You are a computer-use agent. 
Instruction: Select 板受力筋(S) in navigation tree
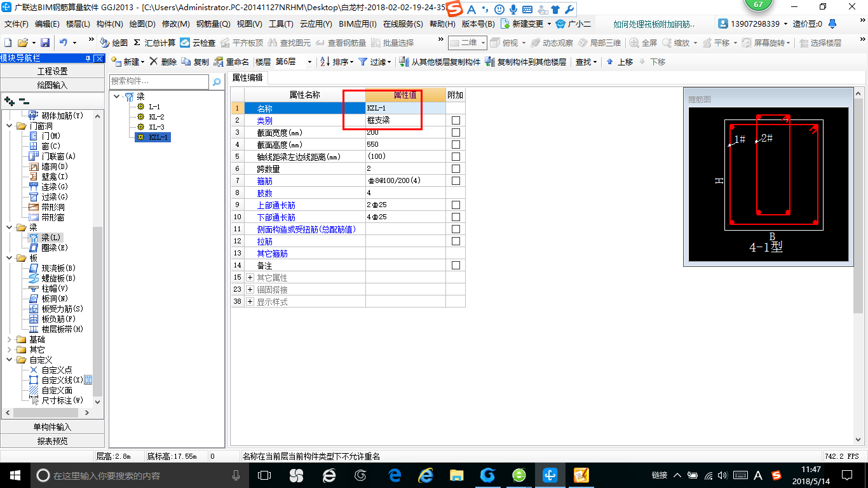click(x=62, y=309)
